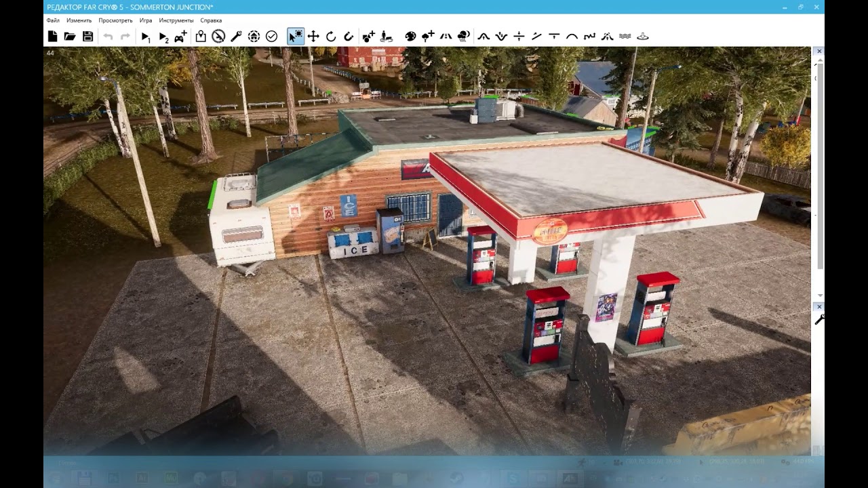Select the texture paint palette tool
This screenshot has width=868, height=488.
tap(410, 37)
